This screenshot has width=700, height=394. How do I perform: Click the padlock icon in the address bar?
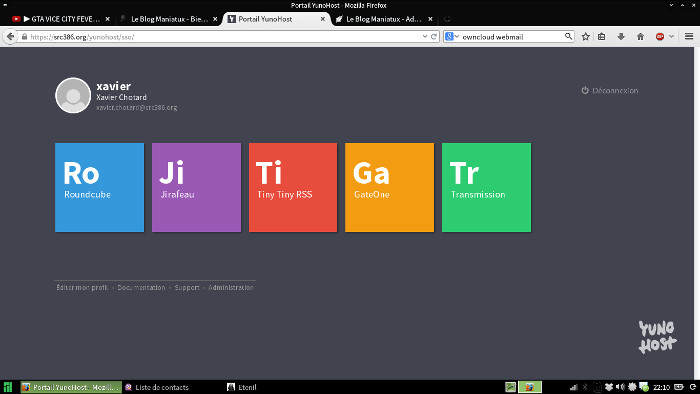point(25,37)
